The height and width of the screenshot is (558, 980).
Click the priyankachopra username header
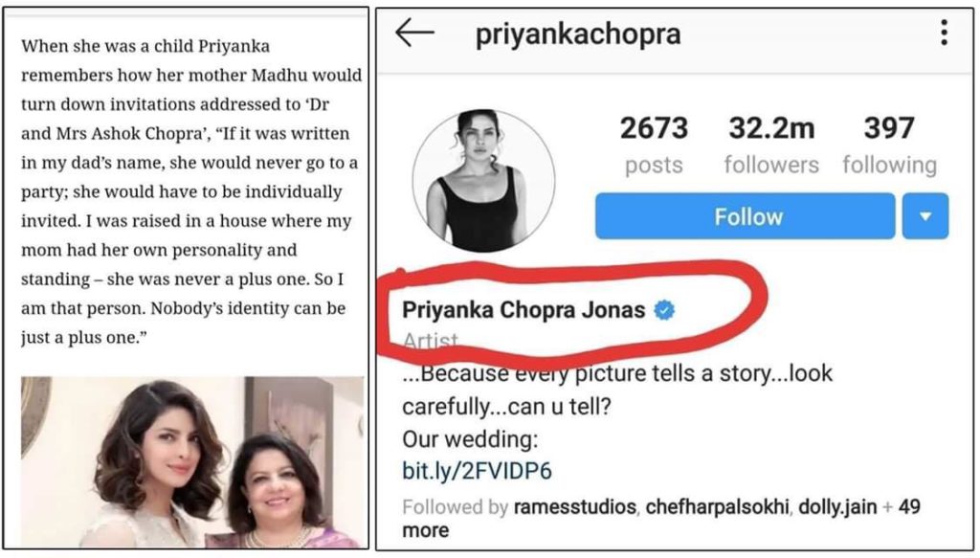coord(578,34)
